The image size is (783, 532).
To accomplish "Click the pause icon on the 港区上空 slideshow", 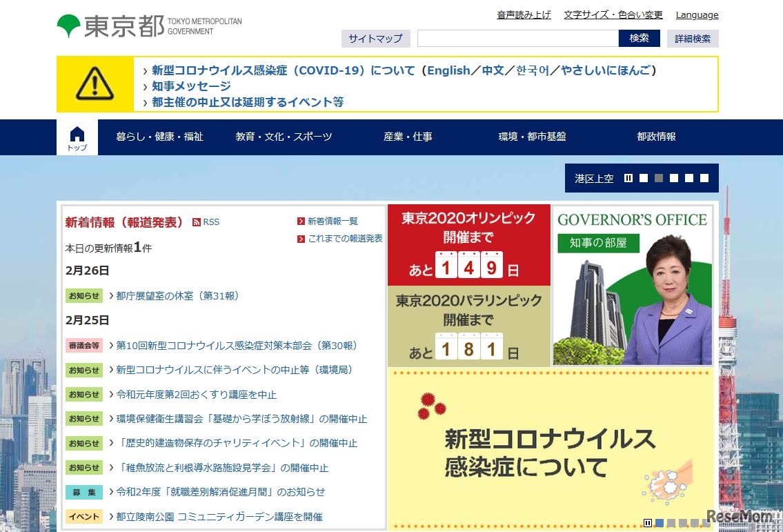I will coord(628,177).
